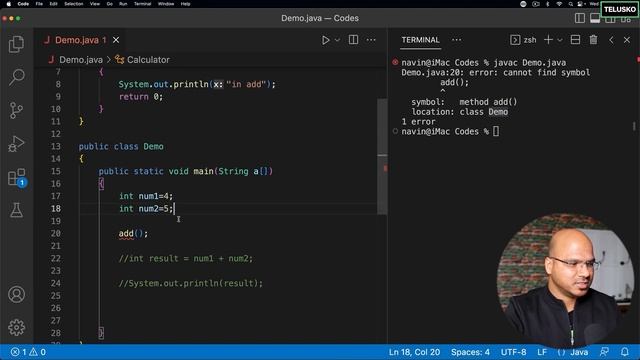This screenshot has width=640, height=360.
Task: Open the Help menu
Action: tap(185, 4)
